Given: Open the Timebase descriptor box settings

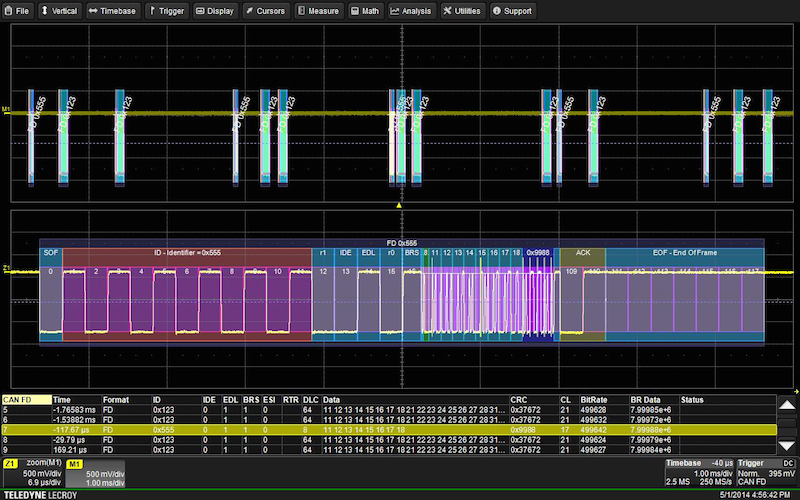Looking at the screenshot, I should point(698,473).
